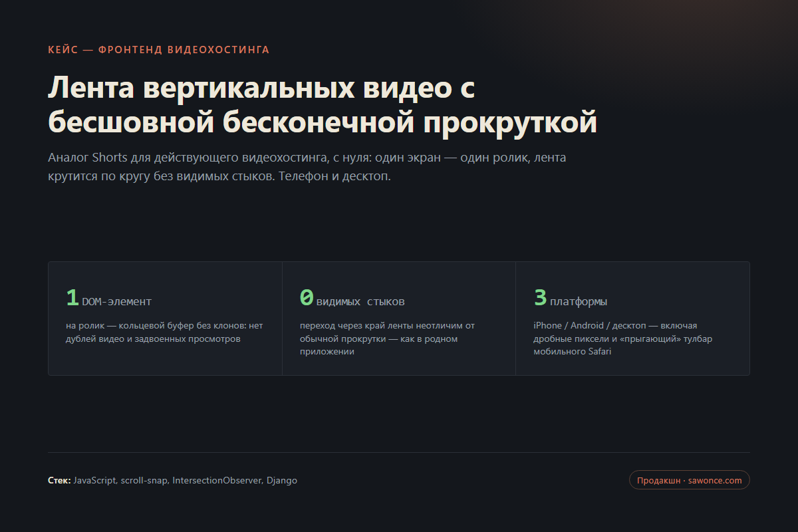Click the description «на ролик — кольцевой буфер без клонов»
The height and width of the screenshot is (532, 798).
[x=165, y=332]
